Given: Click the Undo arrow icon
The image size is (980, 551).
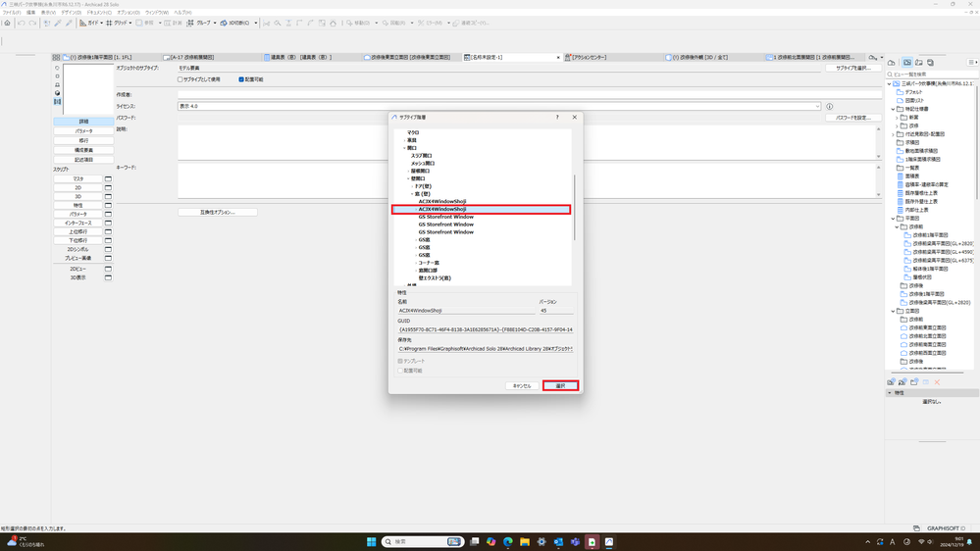Looking at the screenshot, I should [x=22, y=24].
